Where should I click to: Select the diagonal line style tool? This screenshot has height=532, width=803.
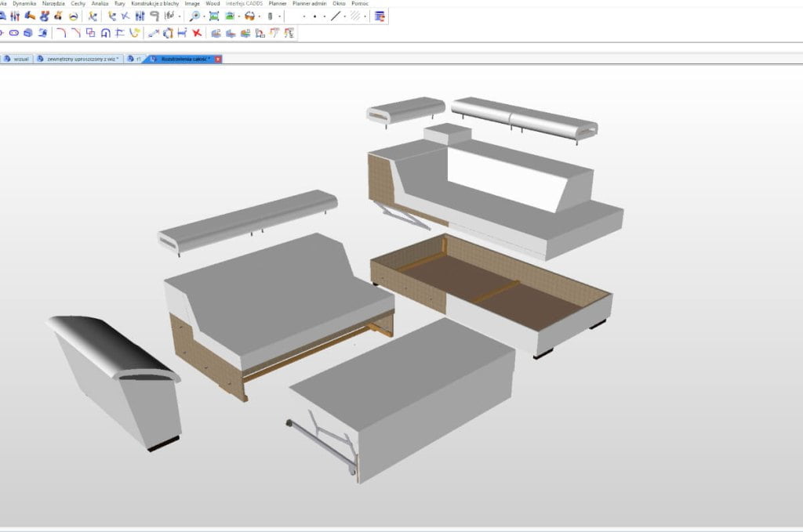click(336, 16)
